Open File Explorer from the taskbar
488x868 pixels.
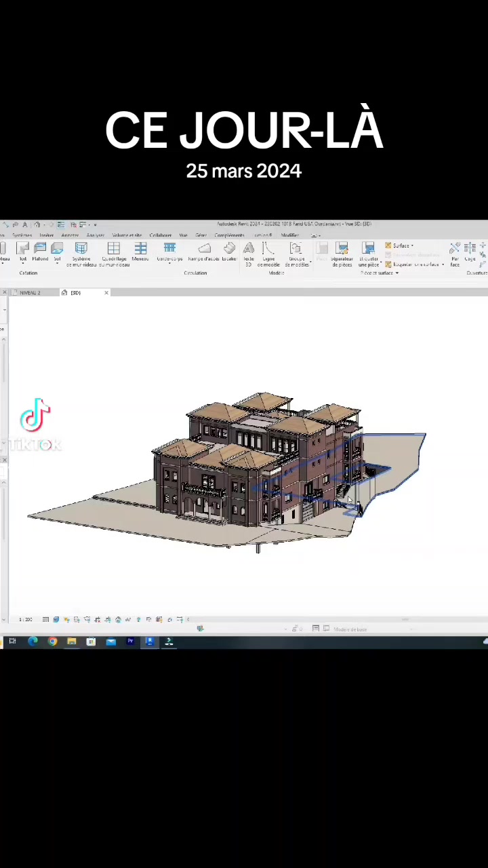[71, 642]
